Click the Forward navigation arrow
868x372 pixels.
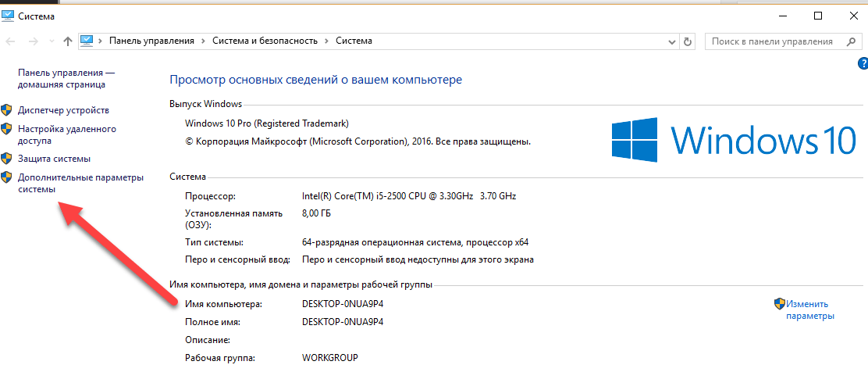pos(33,41)
